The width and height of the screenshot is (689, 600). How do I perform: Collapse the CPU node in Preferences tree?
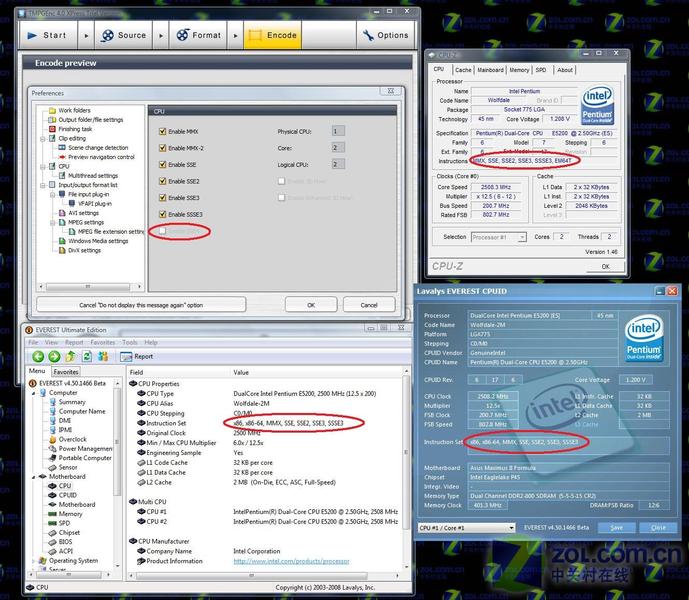(43, 167)
